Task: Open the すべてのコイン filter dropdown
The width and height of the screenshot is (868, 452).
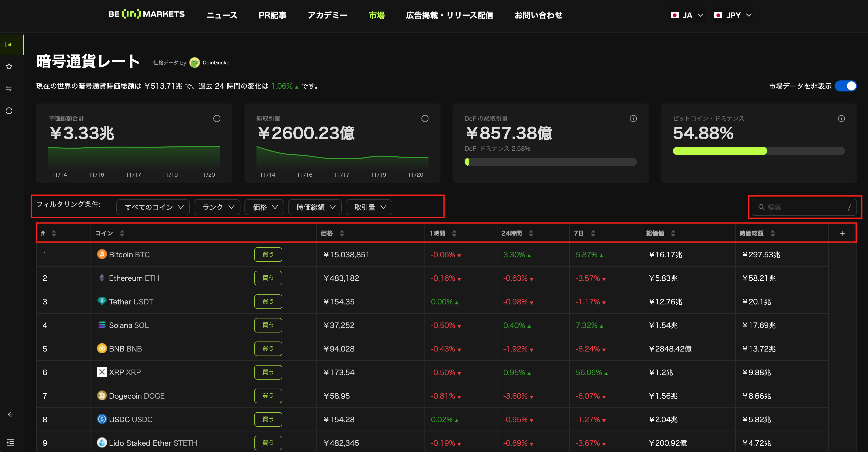Action: (153, 207)
